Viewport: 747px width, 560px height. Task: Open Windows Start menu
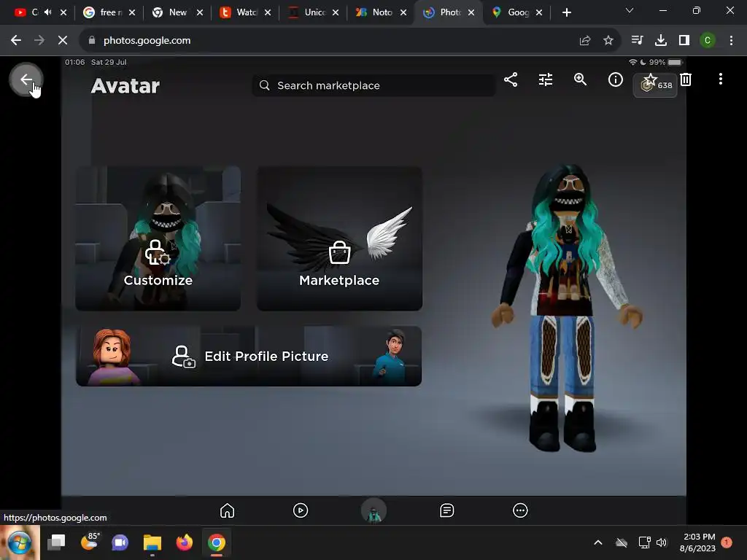tap(20, 542)
